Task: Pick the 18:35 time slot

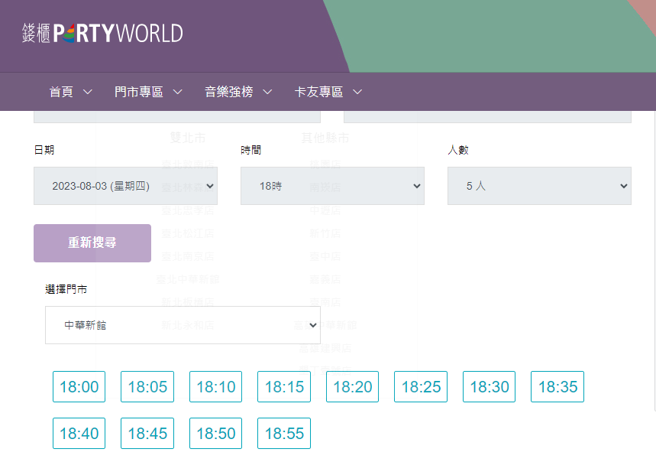Action: (x=557, y=387)
